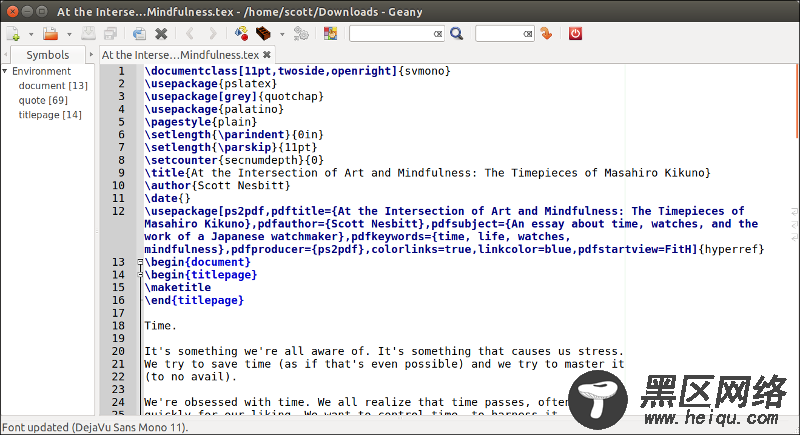Click line number 12 in the margin

pos(118,211)
